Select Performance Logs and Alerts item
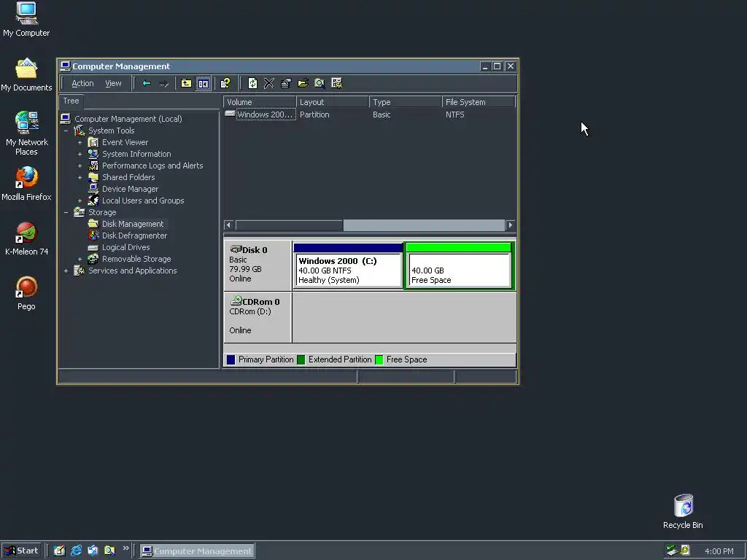Viewport: 747px width, 560px height. pyautogui.click(x=152, y=166)
